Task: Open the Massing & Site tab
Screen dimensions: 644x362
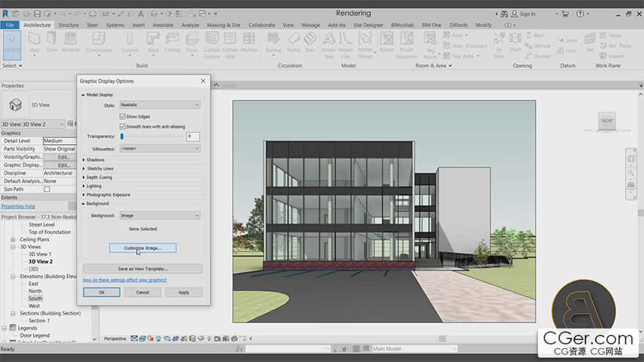Action: 223,25
